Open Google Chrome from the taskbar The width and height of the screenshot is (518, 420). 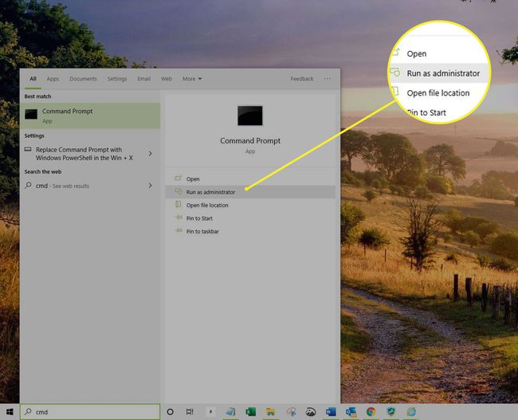click(x=371, y=412)
